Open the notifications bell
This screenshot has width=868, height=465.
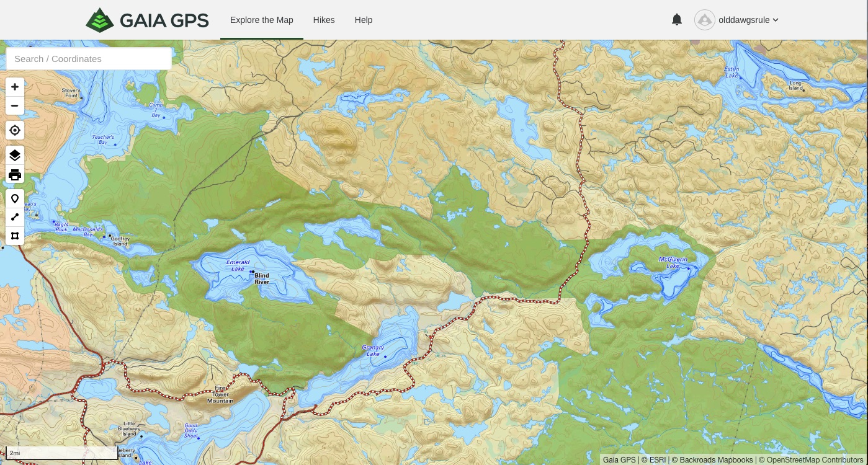(677, 20)
